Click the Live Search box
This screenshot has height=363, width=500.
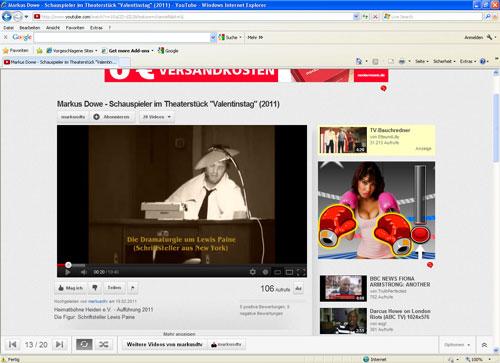[433, 17]
